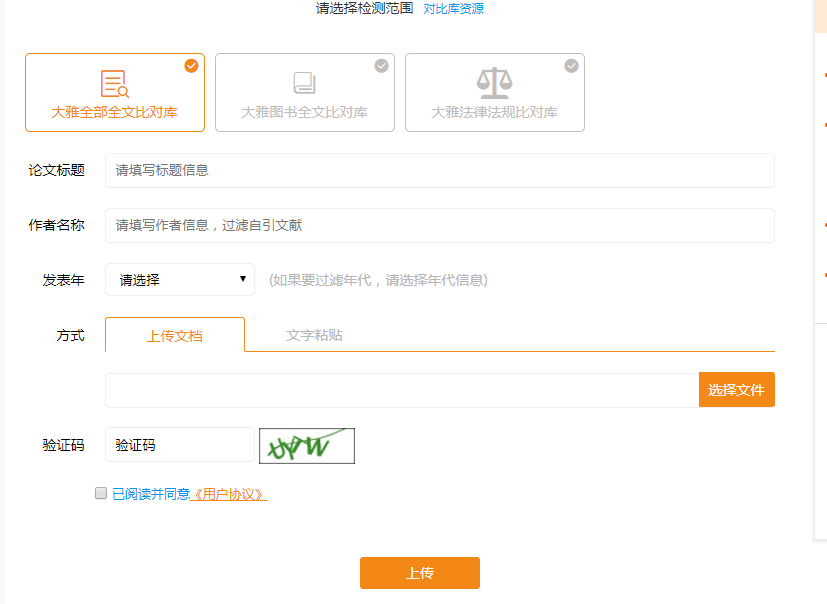Click the 上传 submit button
The width and height of the screenshot is (827, 604).
point(420,573)
